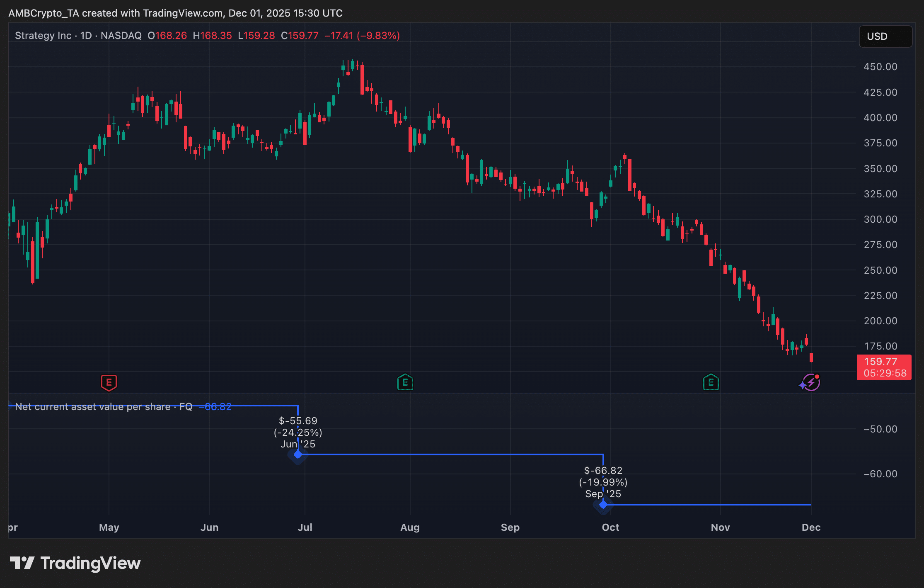Click the 450.00 label on price scale

coord(880,67)
